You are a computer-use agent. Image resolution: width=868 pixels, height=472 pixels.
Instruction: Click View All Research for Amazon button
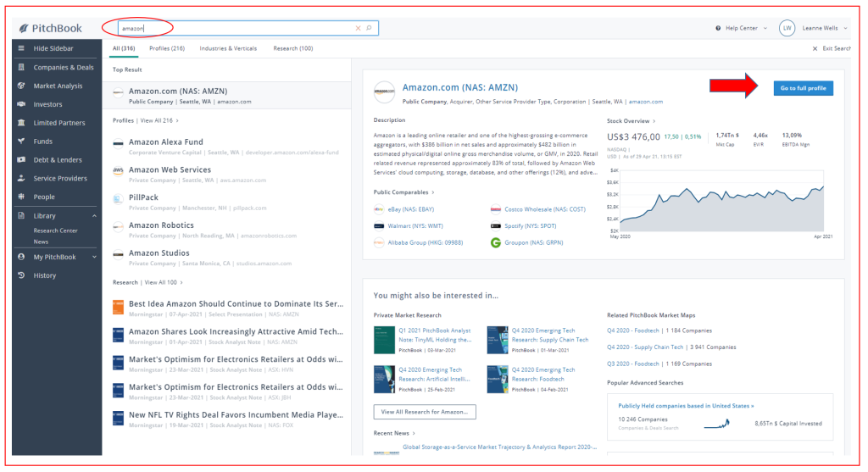pyautogui.click(x=425, y=412)
